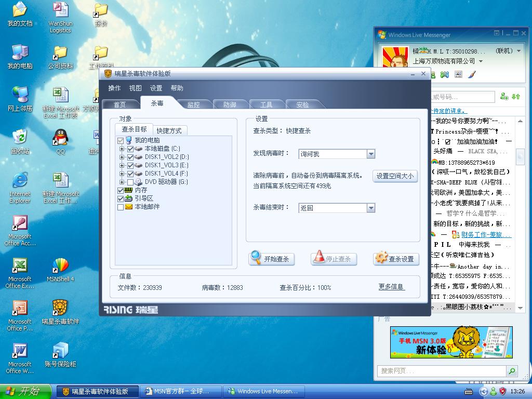This screenshot has width=532, height=399.
Task: Click Microsoft Office Word desktop icon
Action: click(x=20, y=358)
